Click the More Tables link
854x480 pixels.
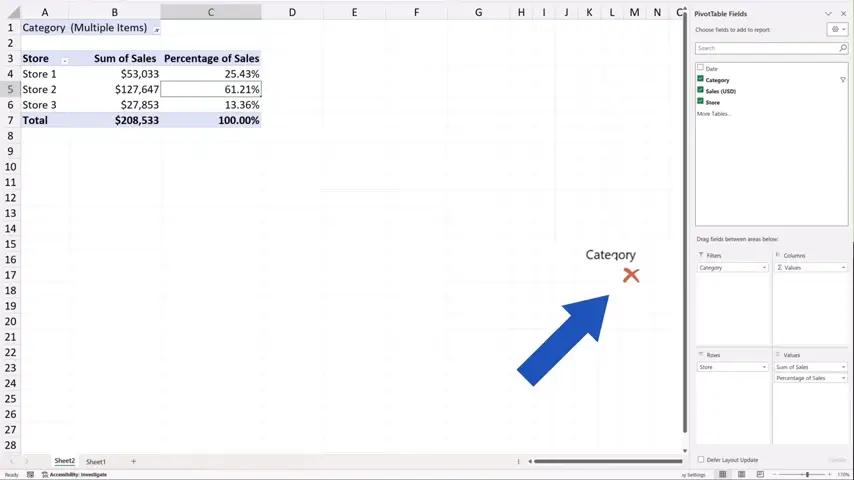(713, 114)
